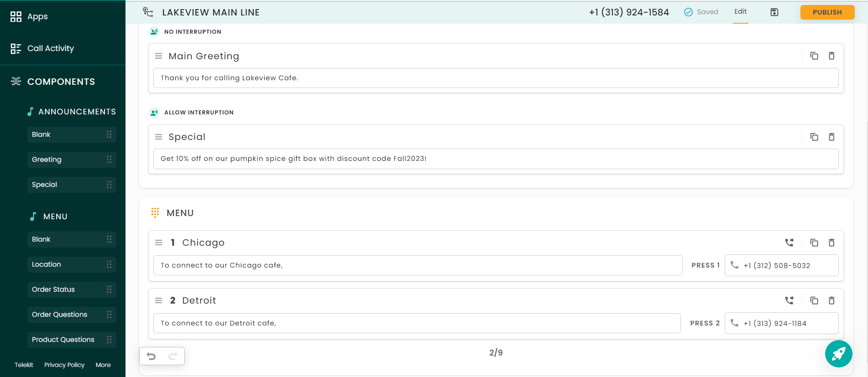
Task: Edit the Main Greeting text field
Action: tap(496, 78)
